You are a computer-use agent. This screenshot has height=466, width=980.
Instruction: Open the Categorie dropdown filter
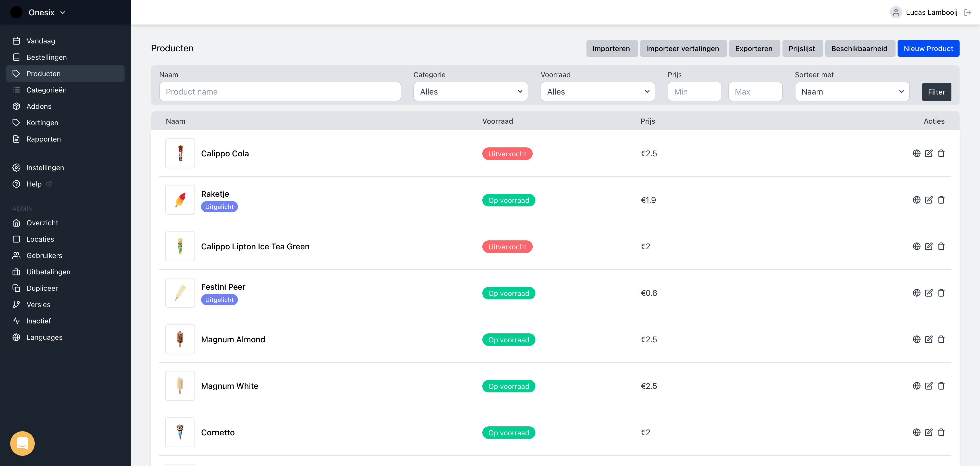pos(470,92)
